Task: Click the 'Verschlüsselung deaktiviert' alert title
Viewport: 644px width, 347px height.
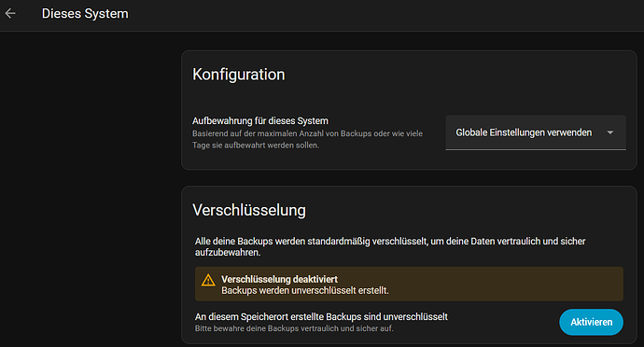Action: coord(279,279)
